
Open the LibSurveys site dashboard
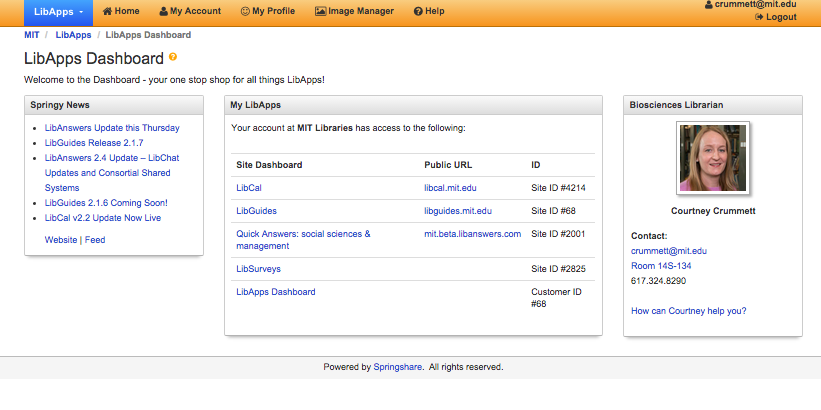pyautogui.click(x=258, y=269)
